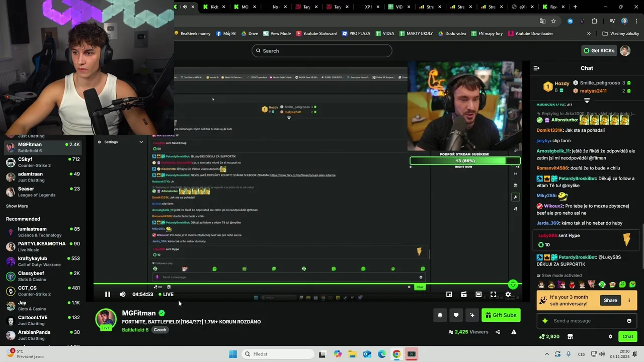Click the Gift Subs button
644x362 pixels.
501,315
